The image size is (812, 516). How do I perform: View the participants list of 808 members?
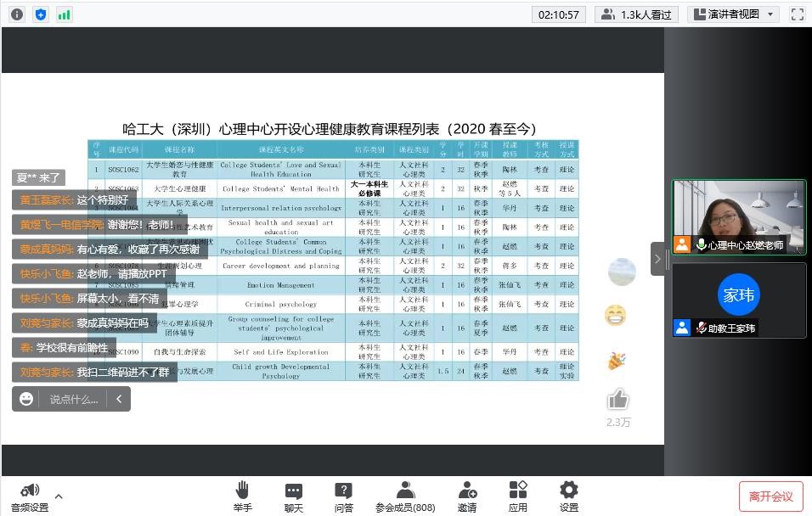[x=405, y=491]
